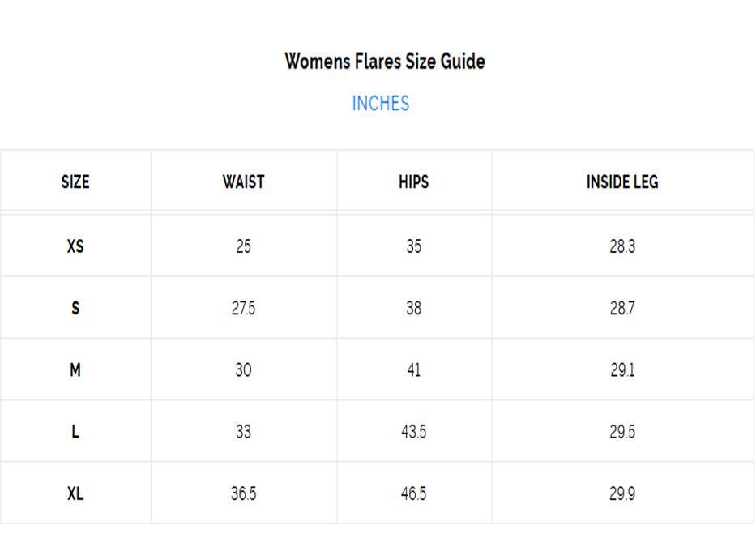
Task: Click the S hips value 38
Action: pos(413,308)
